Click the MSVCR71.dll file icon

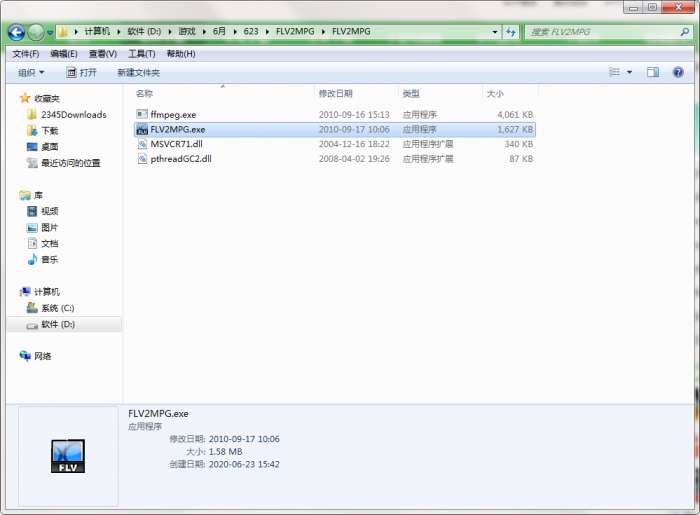point(142,144)
